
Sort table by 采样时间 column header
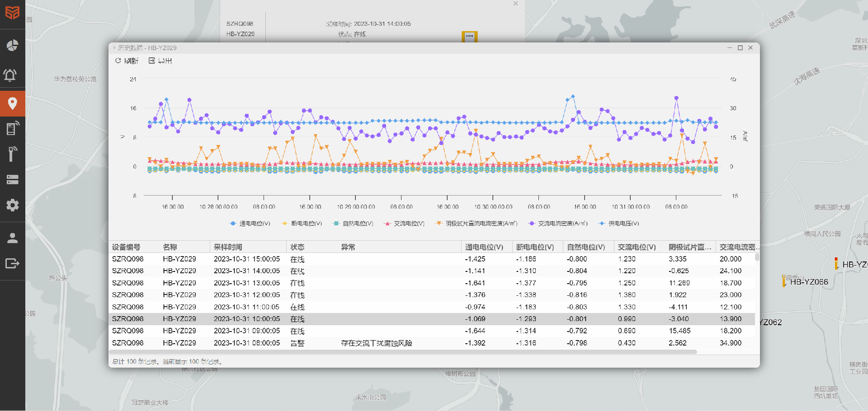[x=228, y=247]
